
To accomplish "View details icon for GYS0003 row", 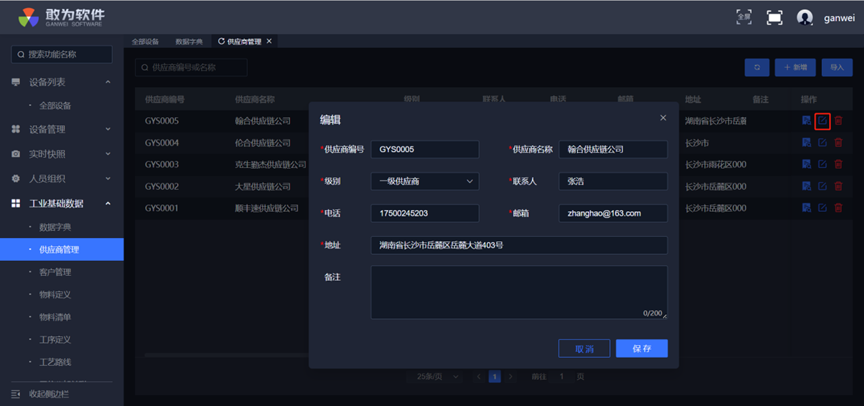I will (806, 164).
